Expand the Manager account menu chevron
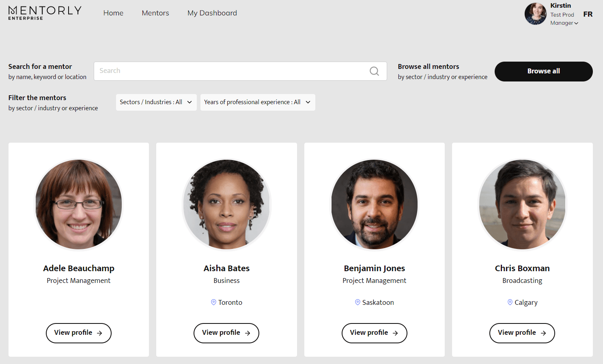This screenshot has height=364, width=603. pyautogui.click(x=576, y=23)
